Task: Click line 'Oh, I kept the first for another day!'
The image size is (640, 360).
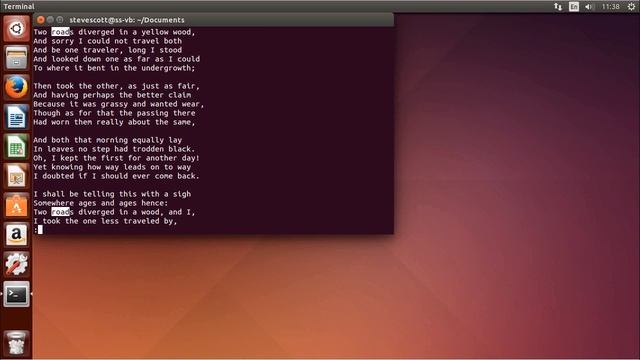Action: (x=117, y=158)
